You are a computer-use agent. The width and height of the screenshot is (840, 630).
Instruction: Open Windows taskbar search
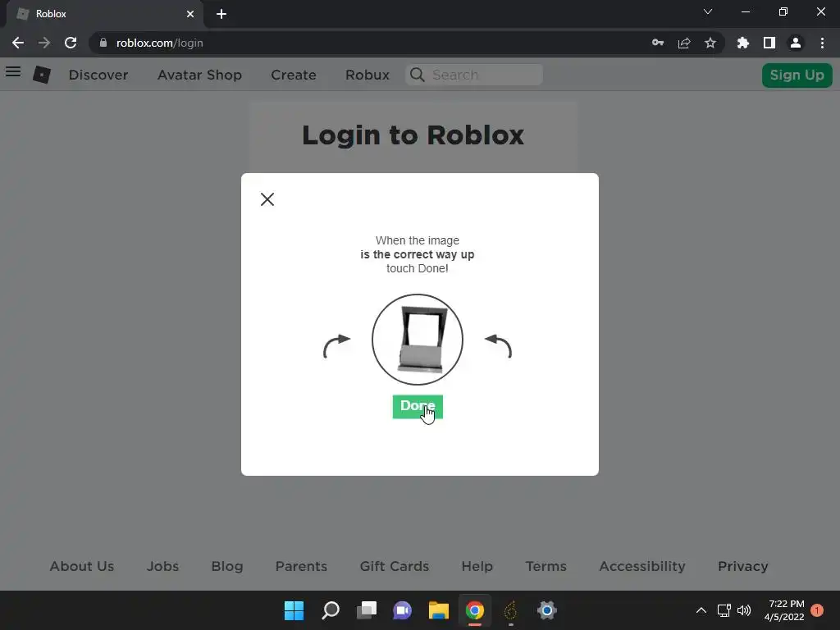(331, 610)
